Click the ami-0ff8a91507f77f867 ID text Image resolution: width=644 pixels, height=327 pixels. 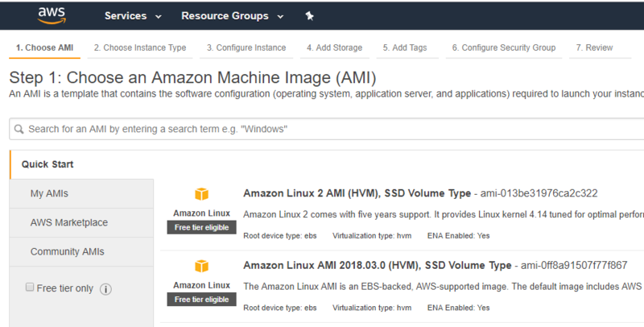574,265
